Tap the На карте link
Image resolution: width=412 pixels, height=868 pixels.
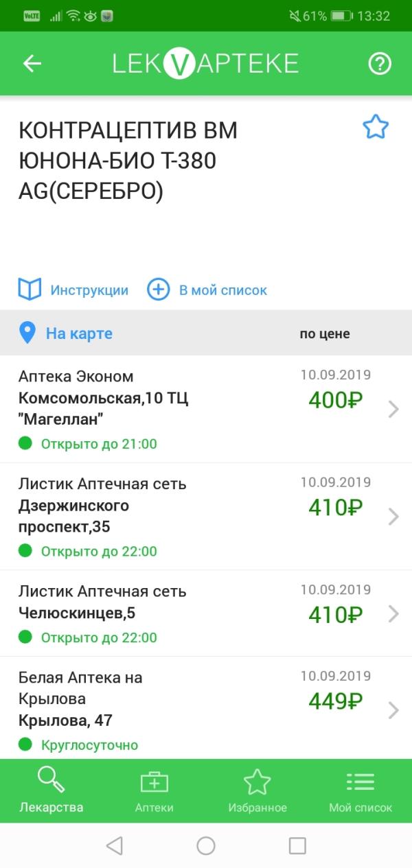point(79,334)
